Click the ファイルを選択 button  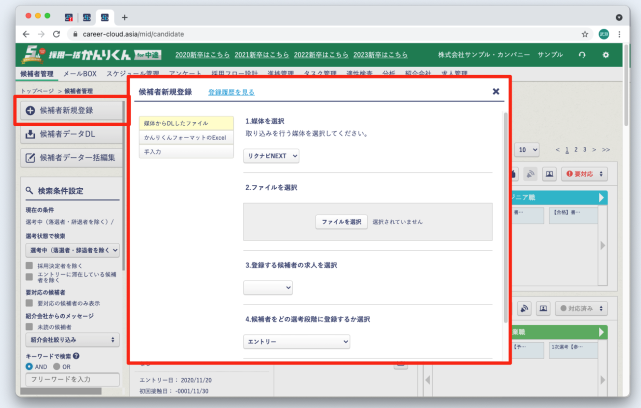341,221
